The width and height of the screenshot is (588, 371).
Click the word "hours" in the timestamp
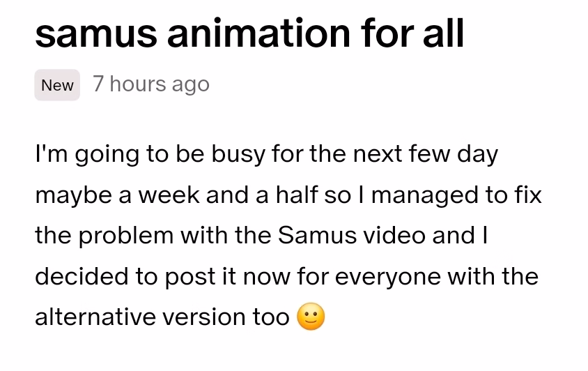click(138, 84)
